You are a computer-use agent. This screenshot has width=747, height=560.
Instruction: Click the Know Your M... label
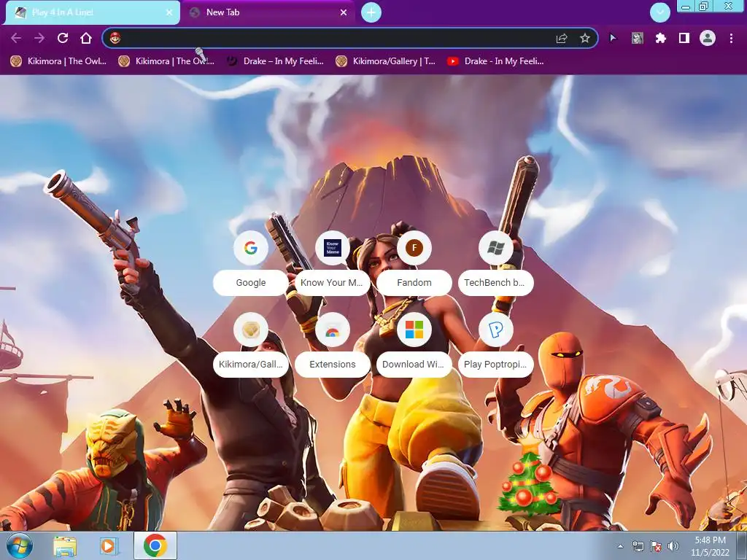[332, 282]
